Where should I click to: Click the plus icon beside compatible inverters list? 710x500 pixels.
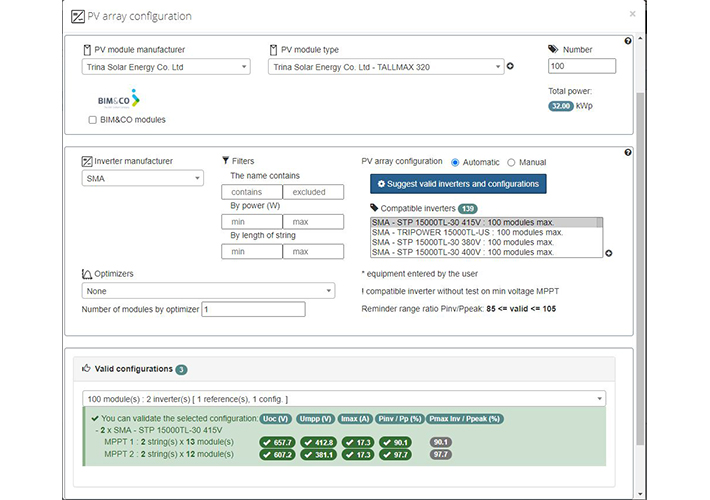tap(609, 253)
